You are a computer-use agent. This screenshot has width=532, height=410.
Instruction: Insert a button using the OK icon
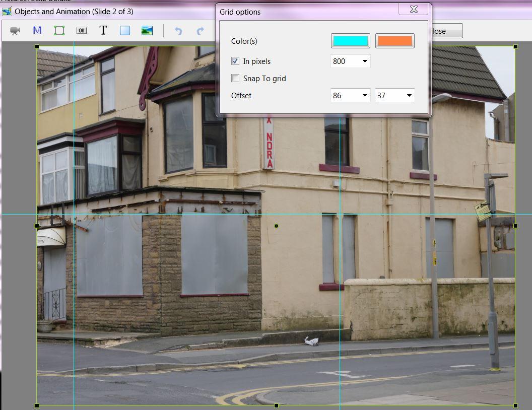coord(82,31)
